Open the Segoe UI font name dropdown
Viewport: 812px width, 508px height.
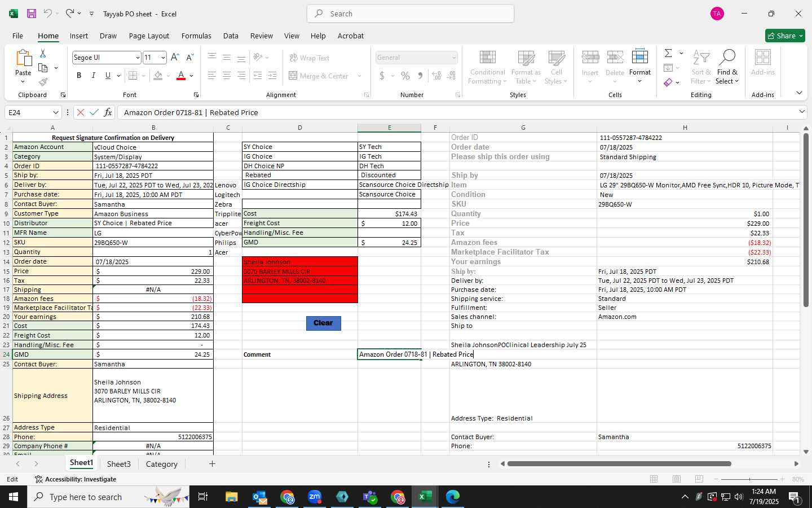[x=138, y=58]
